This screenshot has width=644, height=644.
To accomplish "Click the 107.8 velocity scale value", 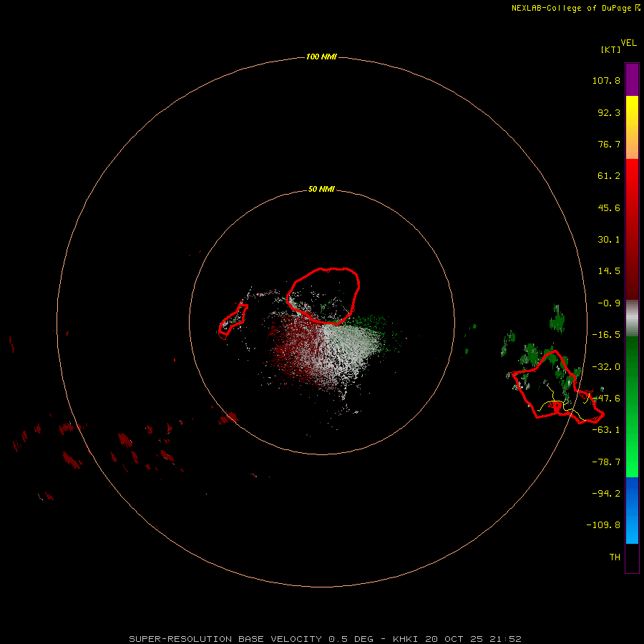I will click(606, 80).
